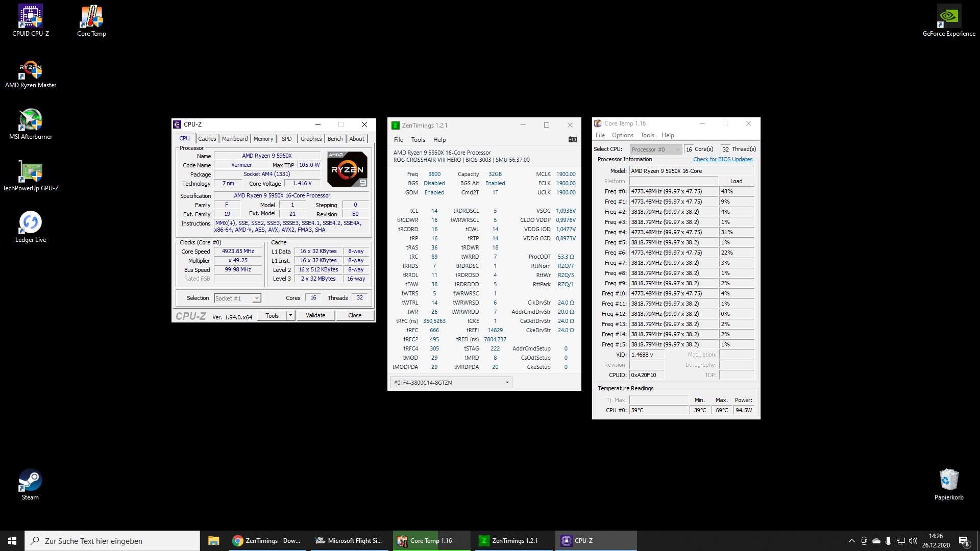Open the AMD Ryzen Master desktop icon

31,72
